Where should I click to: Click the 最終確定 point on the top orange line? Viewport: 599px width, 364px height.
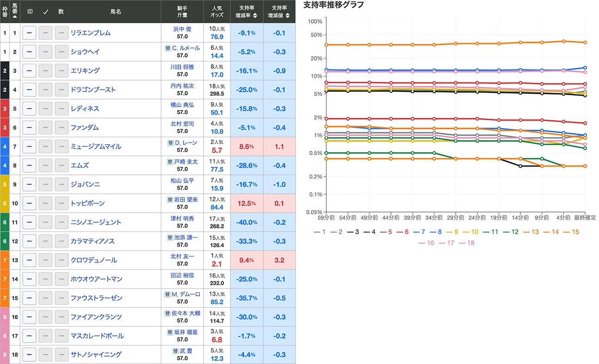click(x=585, y=42)
